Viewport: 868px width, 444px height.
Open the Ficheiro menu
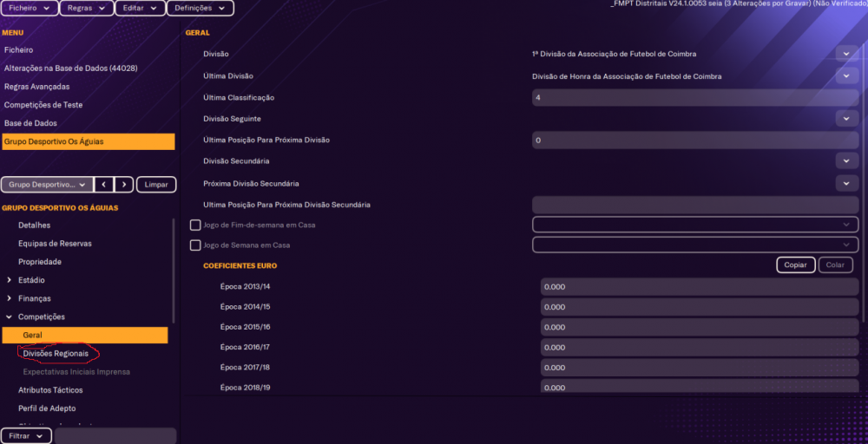pos(30,9)
